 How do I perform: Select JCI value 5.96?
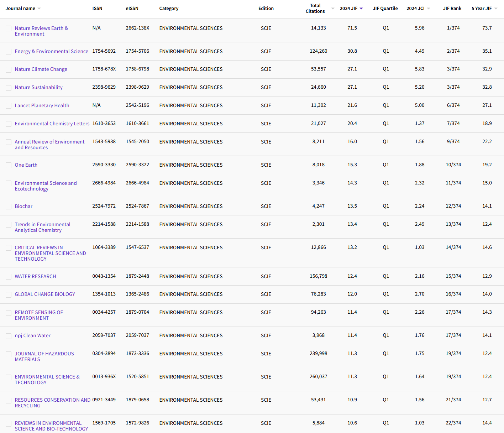click(x=419, y=28)
